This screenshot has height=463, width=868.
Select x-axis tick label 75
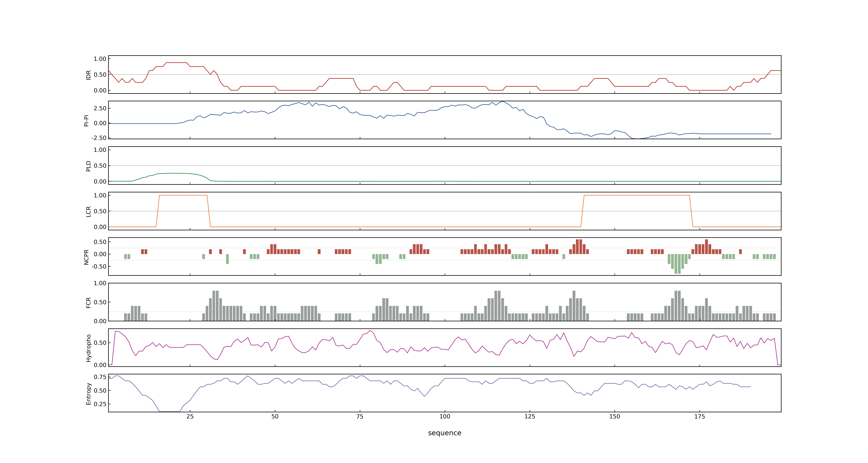[x=360, y=416]
